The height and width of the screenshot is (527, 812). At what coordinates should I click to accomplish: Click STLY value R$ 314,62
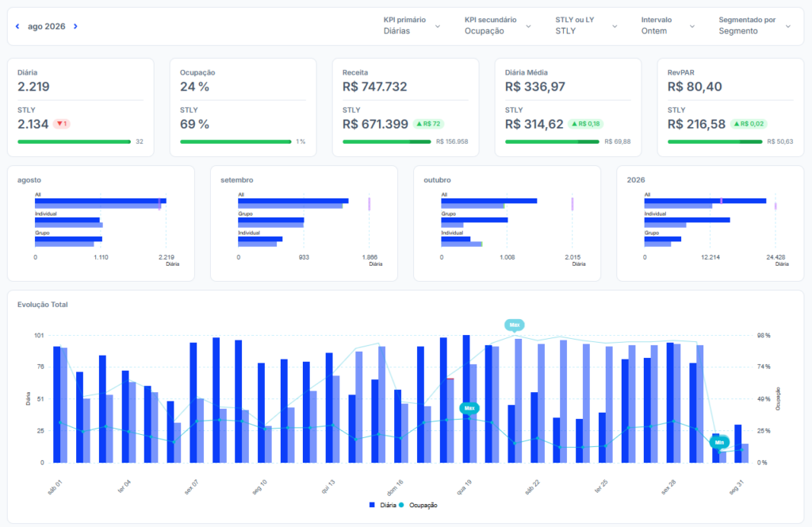tap(534, 125)
